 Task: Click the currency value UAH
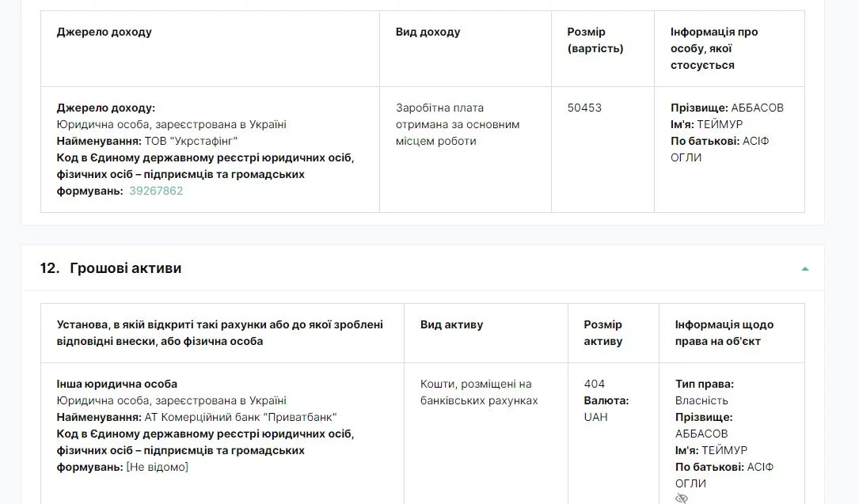point(595,417)
